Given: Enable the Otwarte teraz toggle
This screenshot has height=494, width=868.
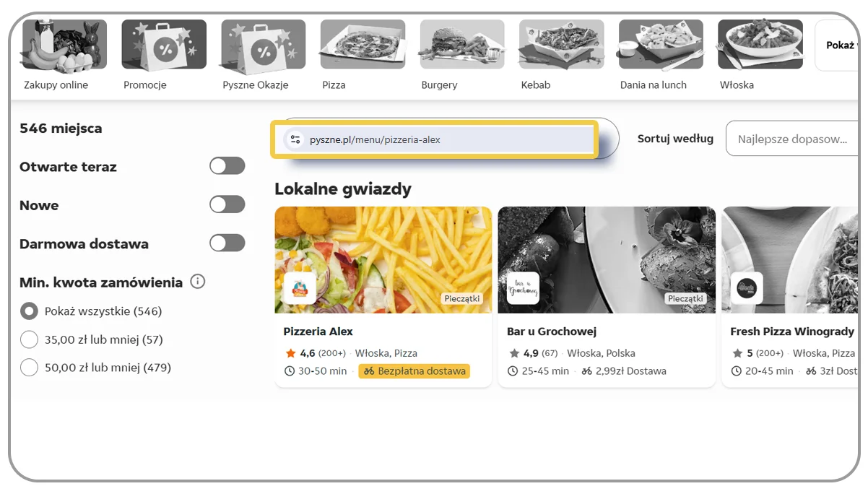Looking at the screenshot, I should tap(227, 165).
